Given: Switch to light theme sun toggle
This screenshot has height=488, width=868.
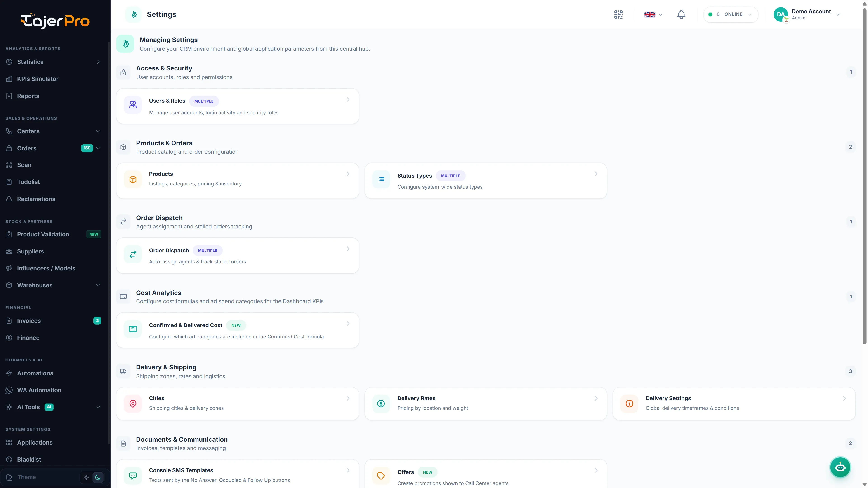Looking at the screenshot, I should coord(86,477).
